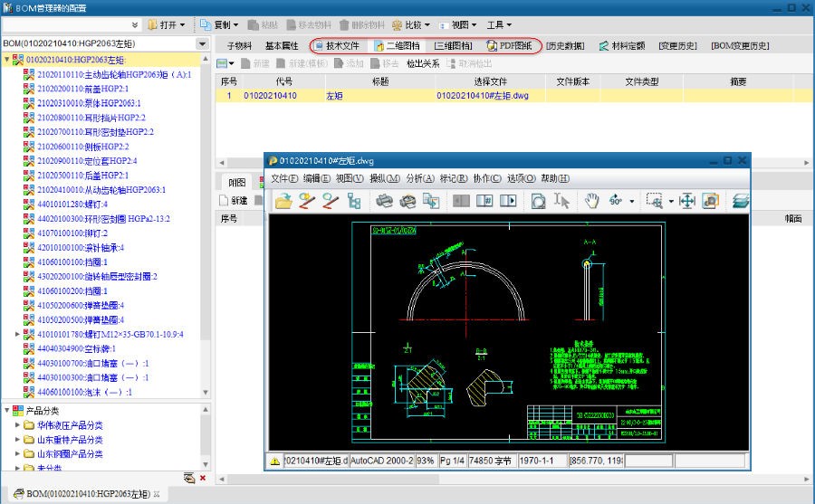Open the rotate 90° dropdown arrow

click(x=632, y=202)
